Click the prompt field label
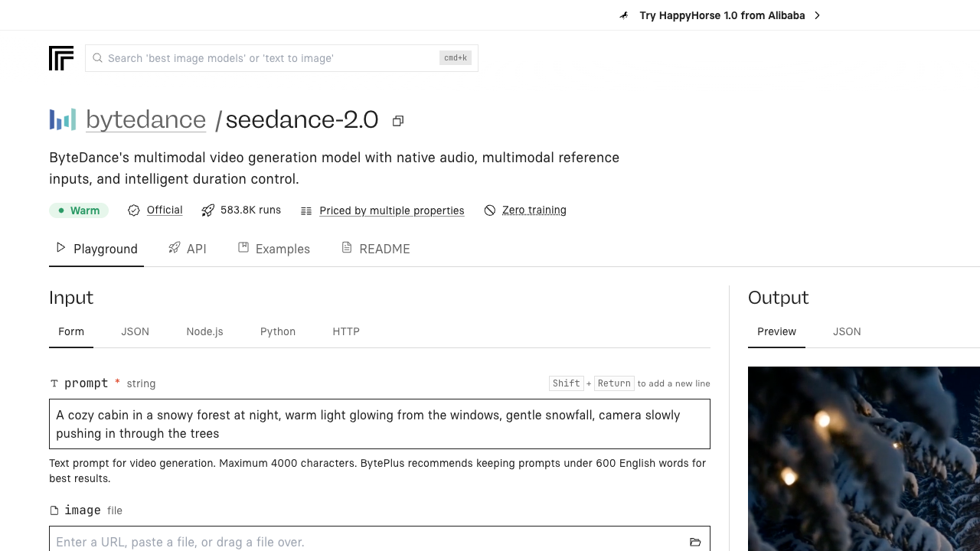This screenshot has width=980, height=551. pos(87,383)
